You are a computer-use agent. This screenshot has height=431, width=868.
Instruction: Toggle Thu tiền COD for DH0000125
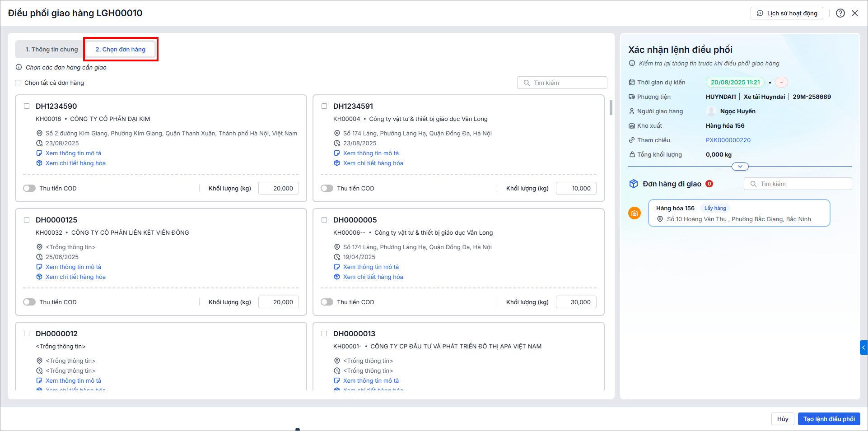(29, 302)
